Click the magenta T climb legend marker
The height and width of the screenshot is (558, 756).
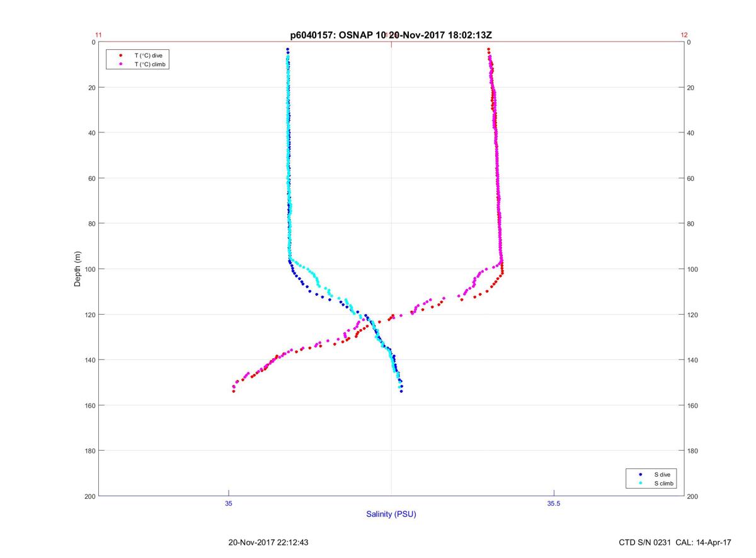tap(120, 64)
